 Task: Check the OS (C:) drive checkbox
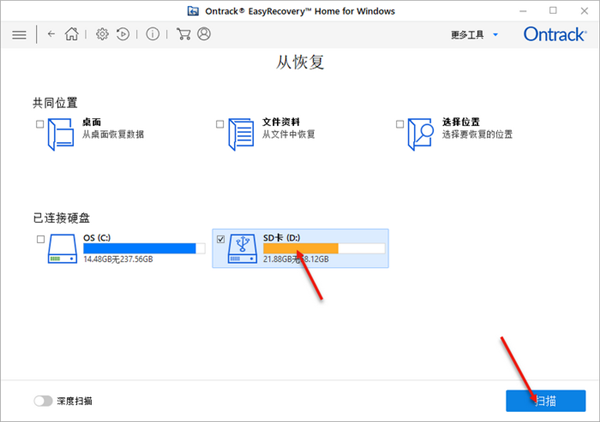41,239
